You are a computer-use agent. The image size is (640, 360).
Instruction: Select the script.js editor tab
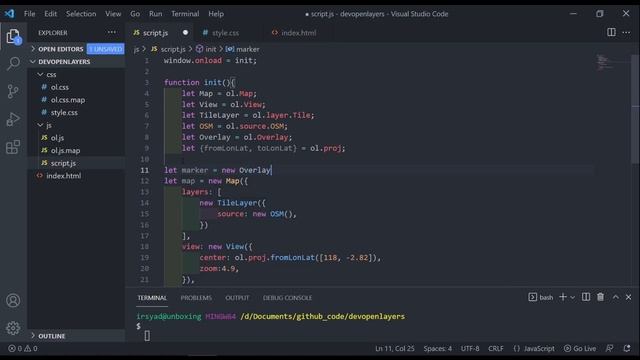(155, 33)
